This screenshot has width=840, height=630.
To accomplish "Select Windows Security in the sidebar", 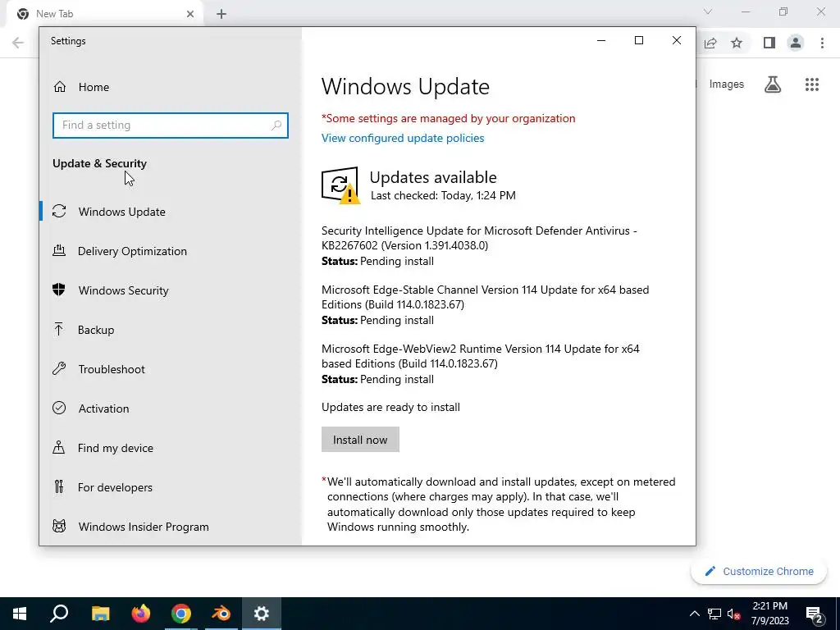I will coord(171,290).
